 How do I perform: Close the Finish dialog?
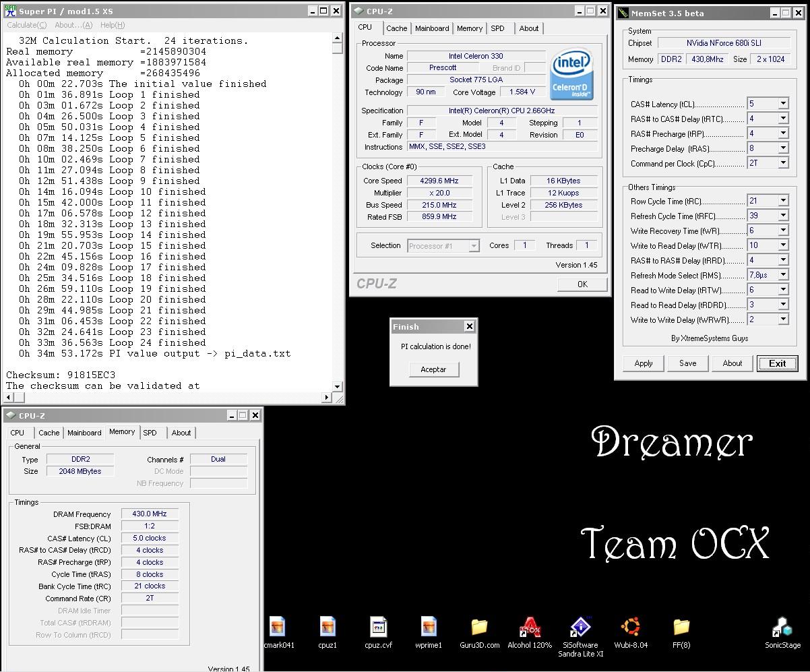469,326
